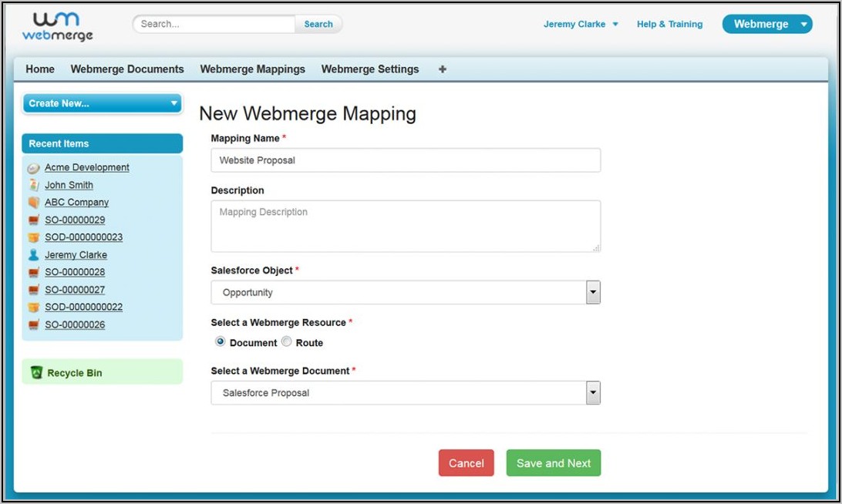Click the John Smith contact icon
This screenshot has width=842, height=504.
[33, 185]
